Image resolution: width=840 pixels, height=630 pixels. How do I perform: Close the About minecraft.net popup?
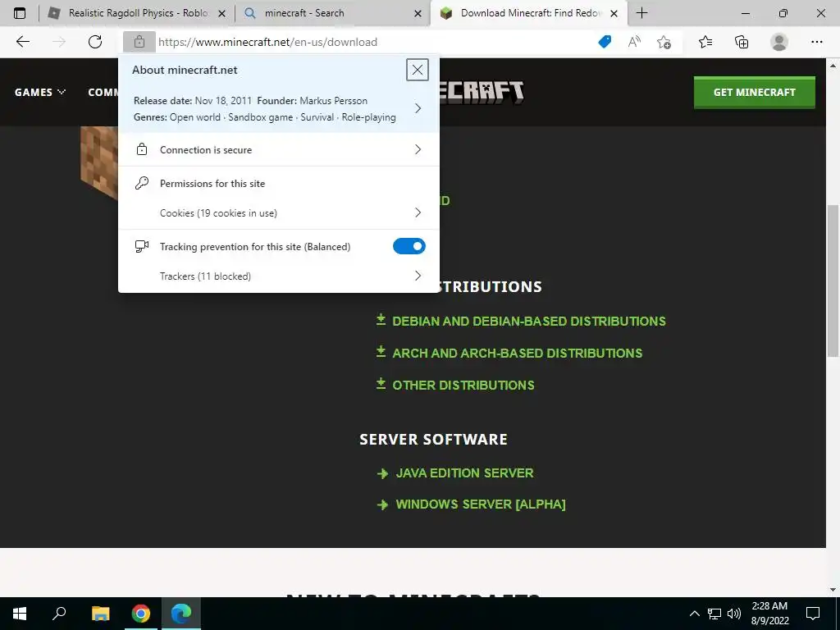tap(418, 70)
